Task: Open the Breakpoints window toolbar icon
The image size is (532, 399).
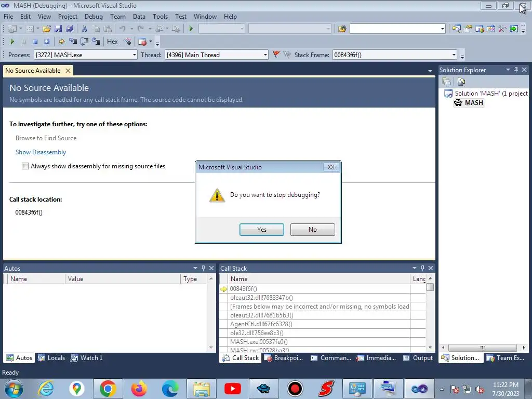Action: pyautogui.click(x=142, y=42)
